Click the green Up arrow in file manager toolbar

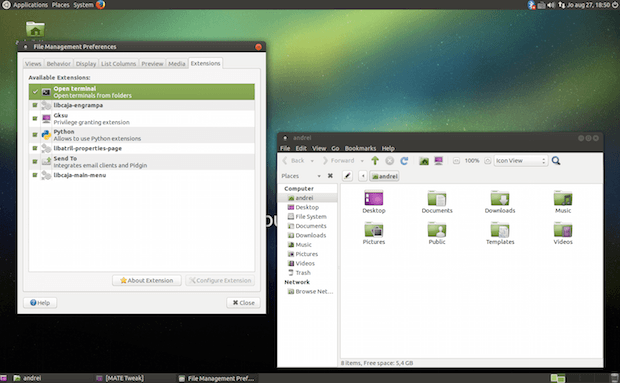click(375, 160)
